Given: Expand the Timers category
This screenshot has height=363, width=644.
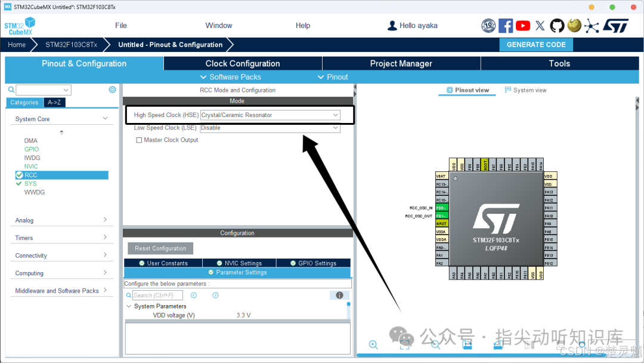Looking at the screenshot, I should [61, 238].
